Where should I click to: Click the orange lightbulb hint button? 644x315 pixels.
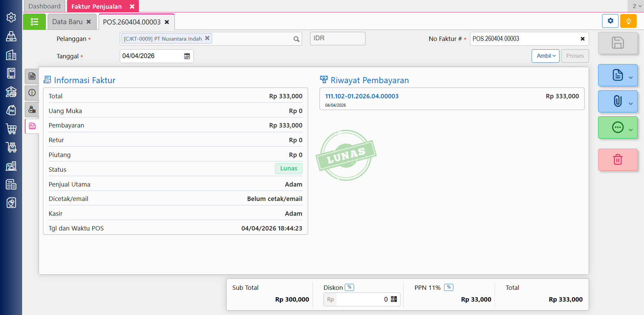tap(628, 21)
